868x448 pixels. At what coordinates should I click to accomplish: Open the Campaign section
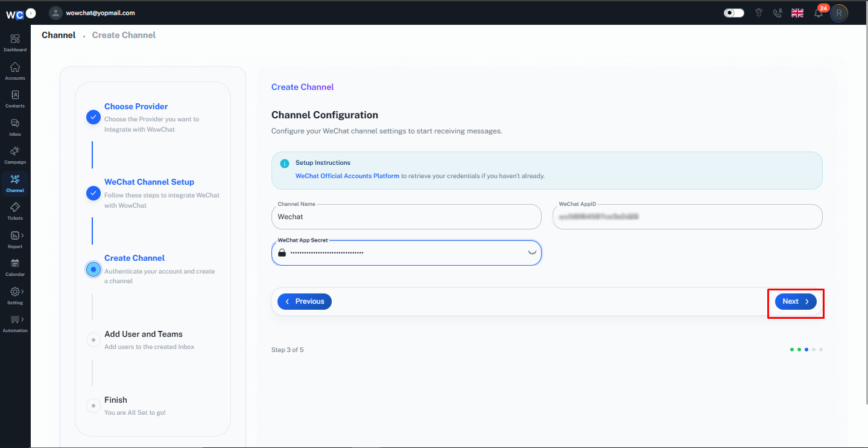(x=15, y=155)
